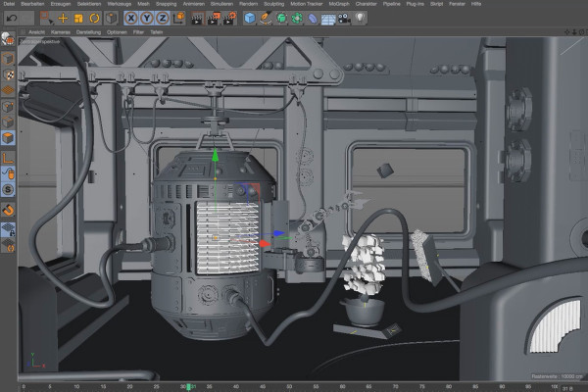Viewport: 588px width, 392px height.
Task: Open the Bearbeiten menu
Action: point(32,4)
